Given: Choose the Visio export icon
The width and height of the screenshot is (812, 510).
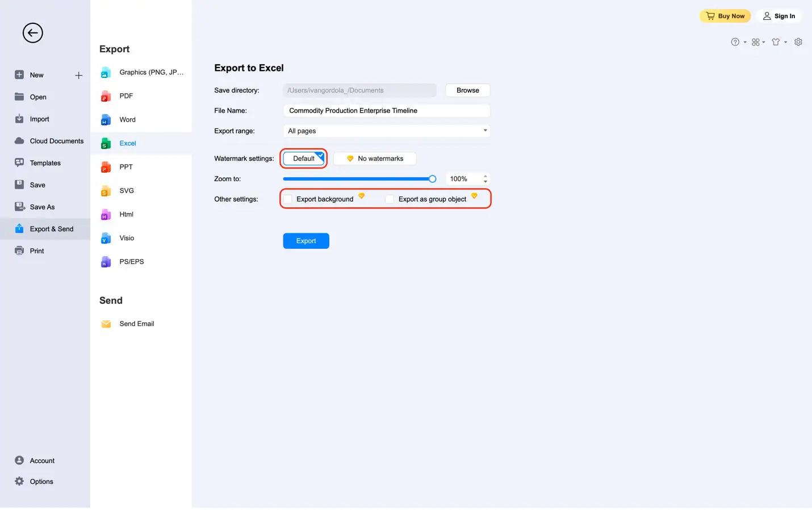Looking at the screenshot, I should tap(106, 239).
